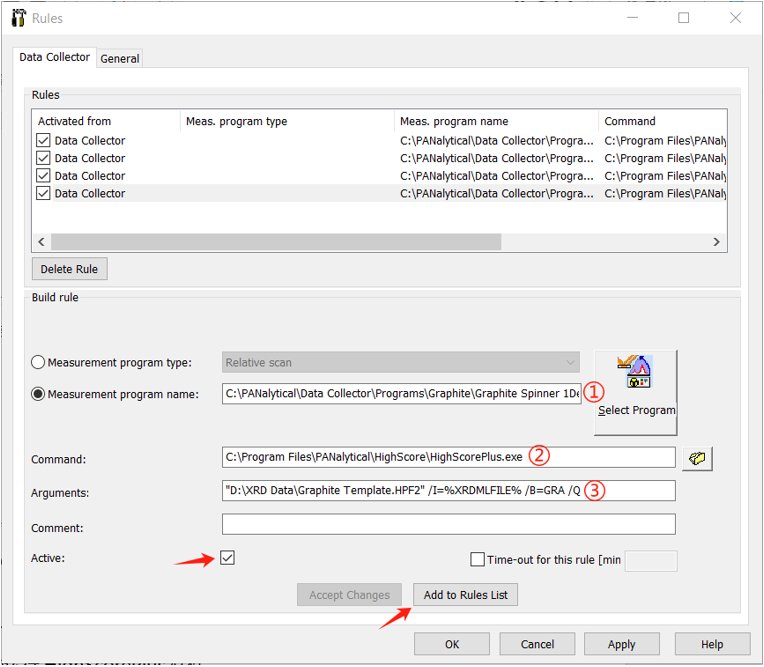Click the Delete Rule button
The width and height of the screenshot is (764, 667).
[x=70, y=270]
